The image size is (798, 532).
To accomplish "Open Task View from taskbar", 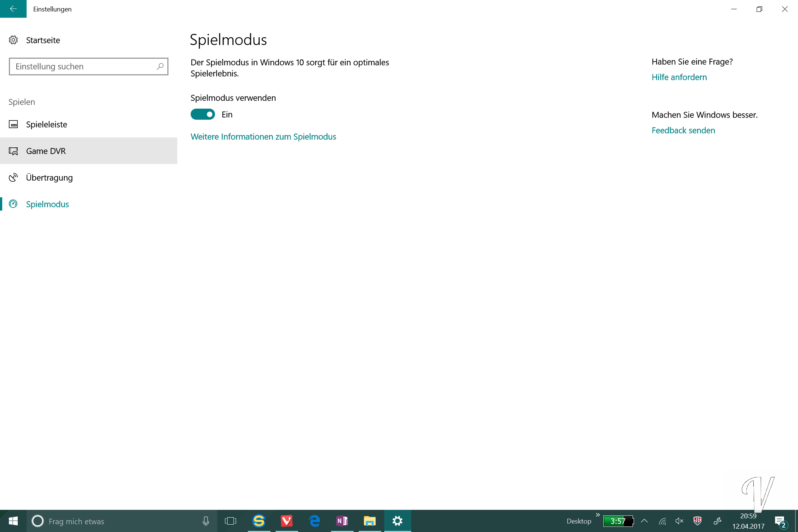I will pyautogui.click(x=231, y=521).
